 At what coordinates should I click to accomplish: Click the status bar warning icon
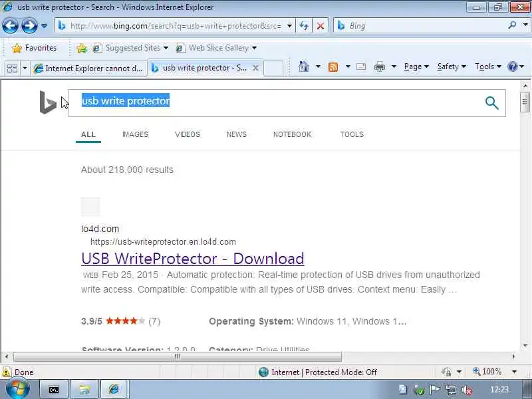pyautogui.click(x=7, y=372)
